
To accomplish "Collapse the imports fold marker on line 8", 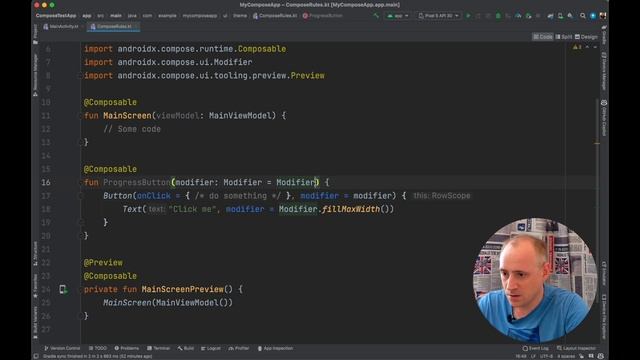I will point(81,76).
